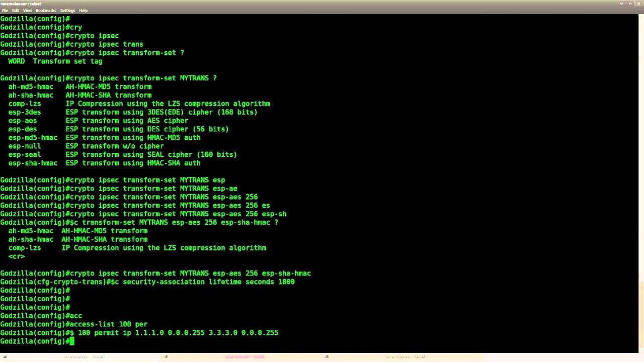The width and height of the screenshot is (644, 362).
Task: Switch to the first terminal tab
Action: tap(83, 357)
